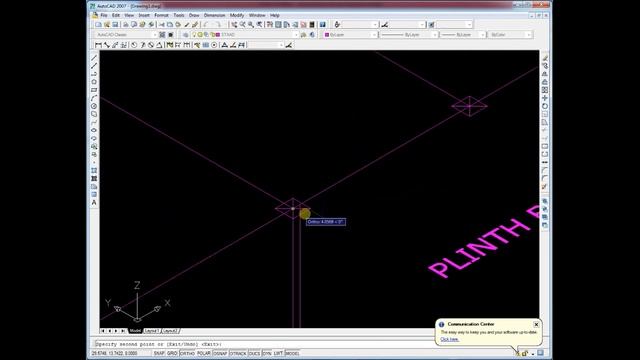Open the Modify menu
Screen dimensions: 640x360
pos(237,15)
